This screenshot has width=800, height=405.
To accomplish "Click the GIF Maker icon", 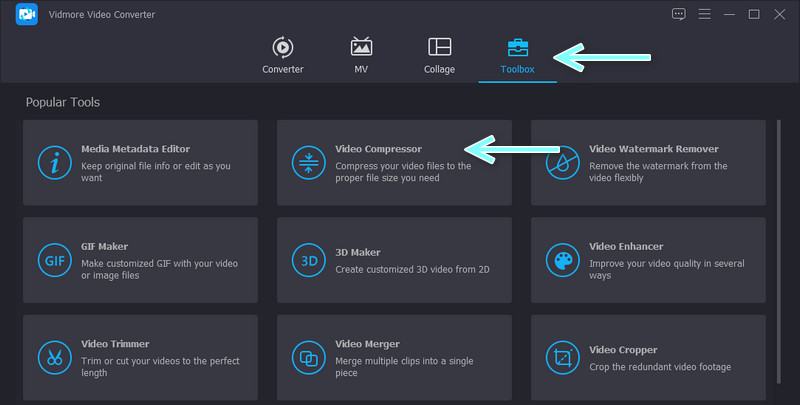I will 53,260.
